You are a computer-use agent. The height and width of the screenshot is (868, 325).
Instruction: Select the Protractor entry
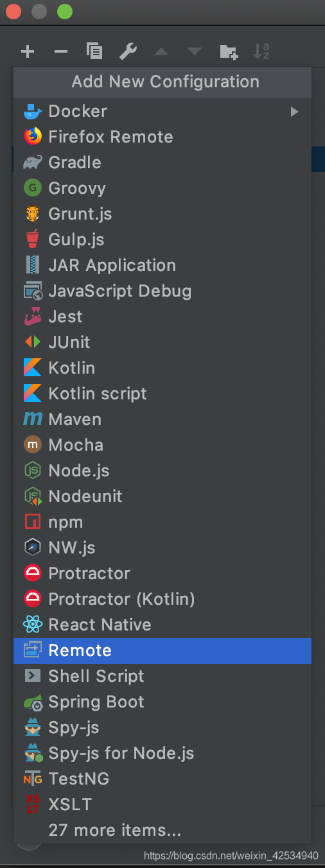pos(162,573)
